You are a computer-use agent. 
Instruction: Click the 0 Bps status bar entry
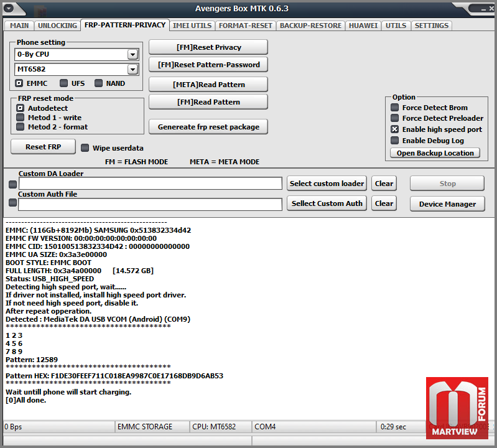58,427
